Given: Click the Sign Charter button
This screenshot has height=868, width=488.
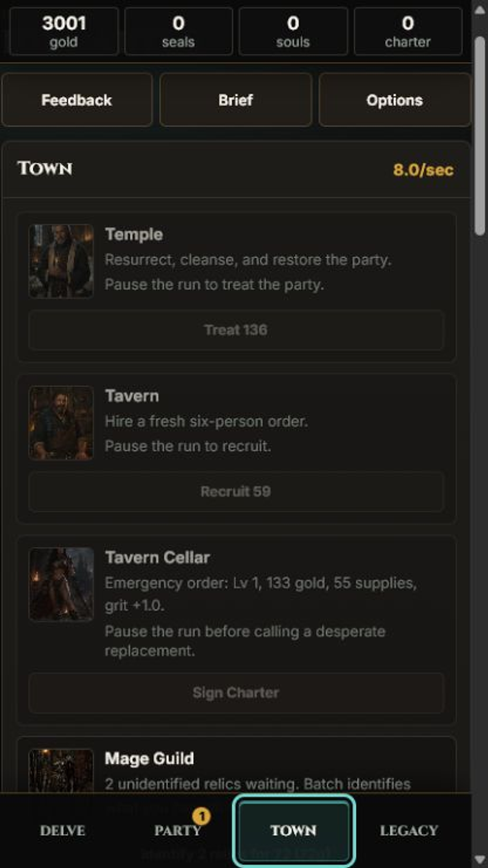Looking at the screenshot, I should pos(236,693).
